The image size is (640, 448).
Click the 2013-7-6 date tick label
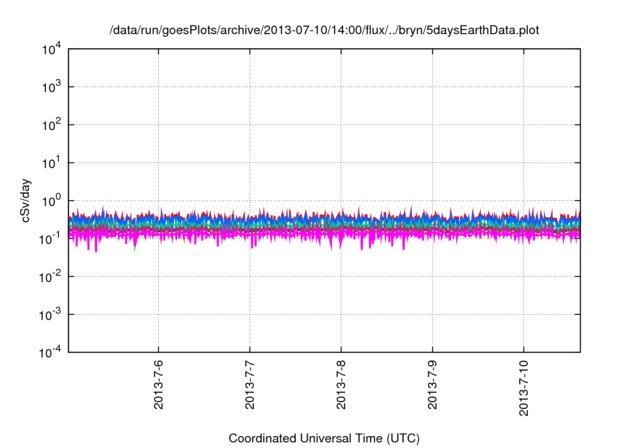[158, 384]
